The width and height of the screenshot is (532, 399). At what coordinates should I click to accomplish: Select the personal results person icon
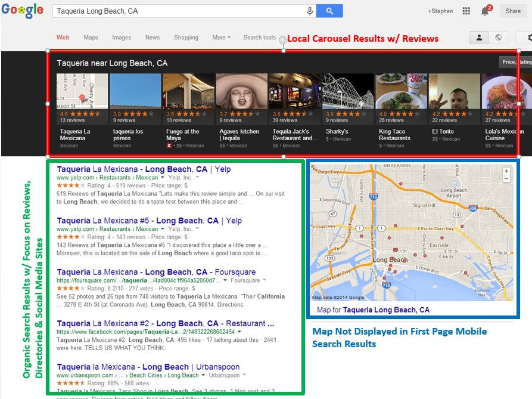pyautogui.click(x=479, y=38)
